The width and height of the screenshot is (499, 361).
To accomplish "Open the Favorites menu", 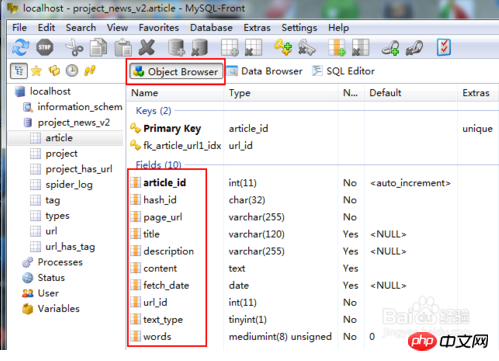I will 159,28.
